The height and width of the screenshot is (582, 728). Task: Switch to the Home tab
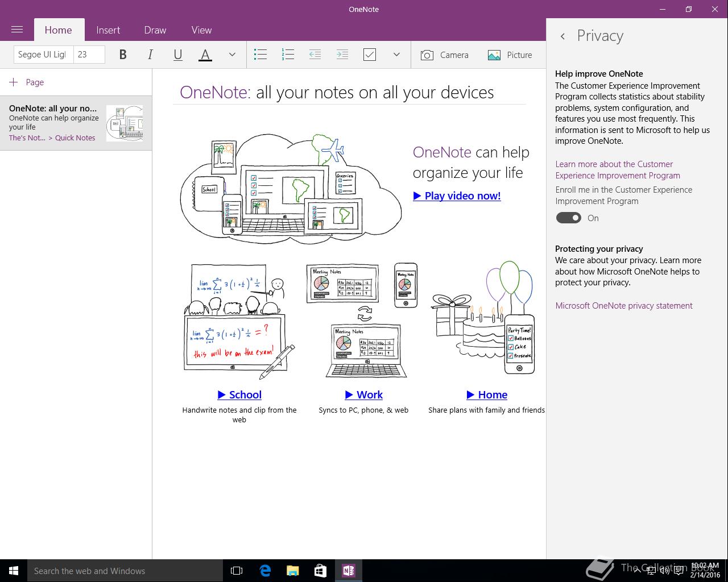[59, 30]
